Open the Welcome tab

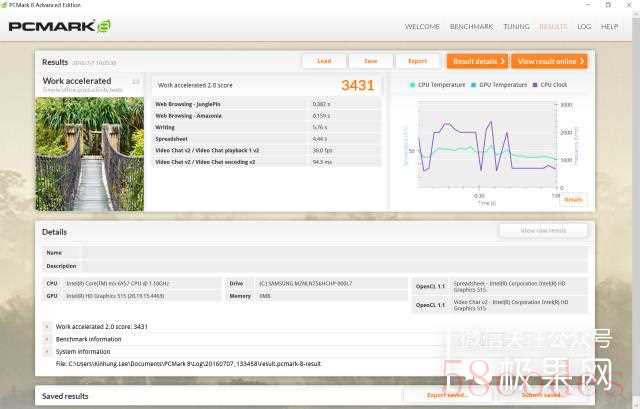(422, 26)
